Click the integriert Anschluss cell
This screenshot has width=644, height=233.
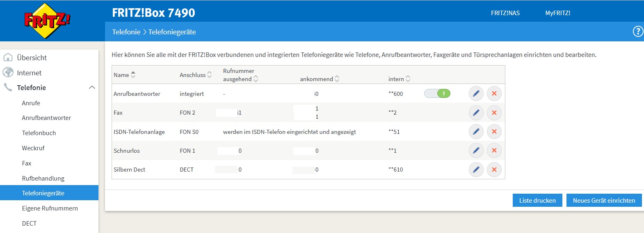coord(192,94)
